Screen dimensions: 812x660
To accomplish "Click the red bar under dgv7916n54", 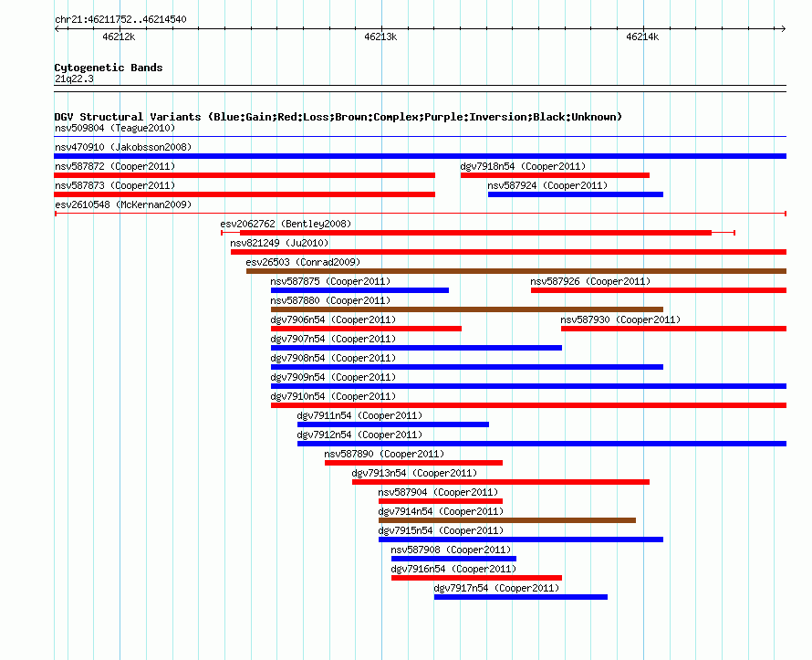I will 476,578.
